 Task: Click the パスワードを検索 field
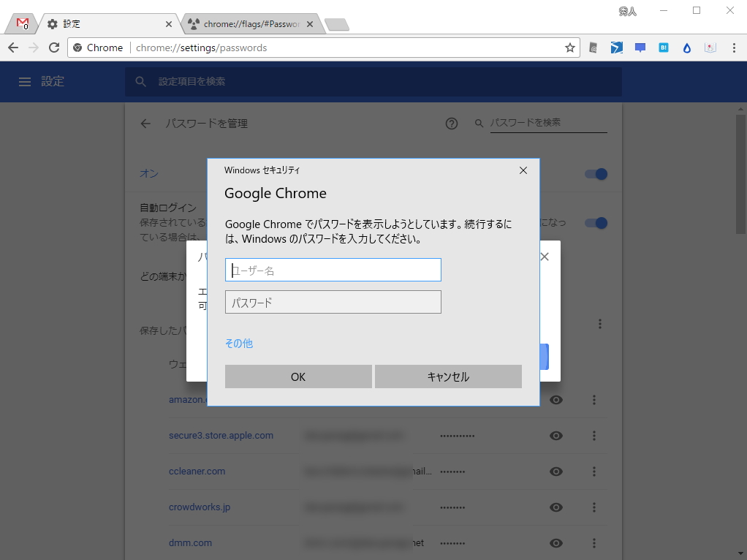pyautogui.click(x=548, y=123)
